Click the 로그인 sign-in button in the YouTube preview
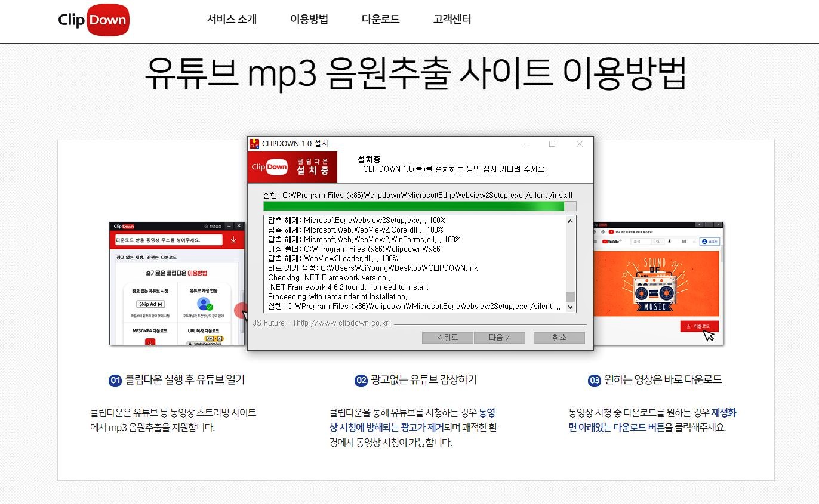819x504 pixels. pyautogui.click(x=710, y=242)
